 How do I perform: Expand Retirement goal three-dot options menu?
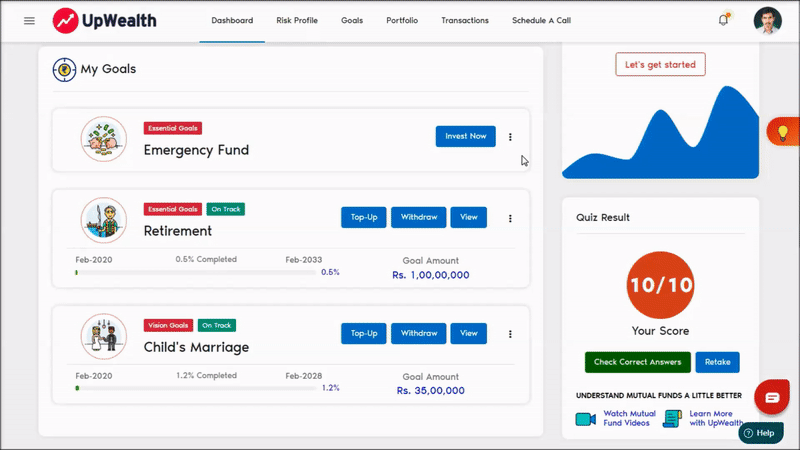point(510,218)
